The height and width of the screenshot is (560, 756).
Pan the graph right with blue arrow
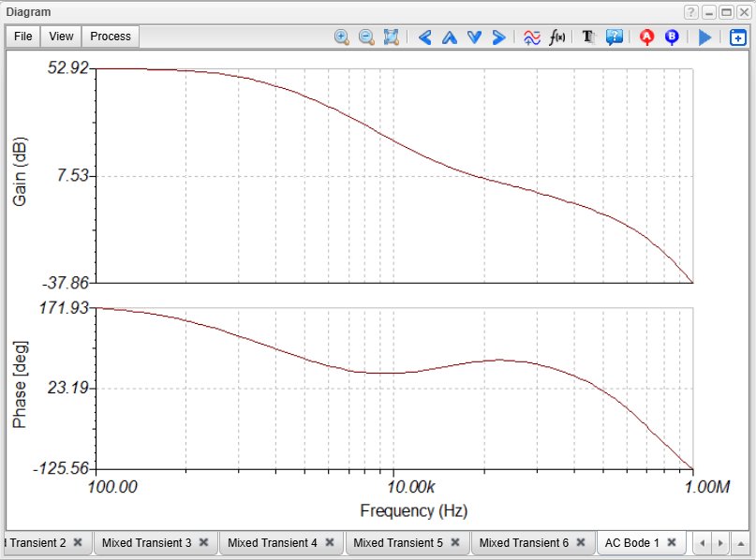coord(498,37)
